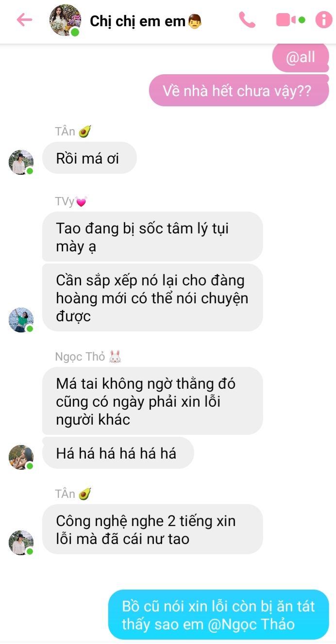Open the group chat avatar photo
The height and width of the screenshot is (644, 336).
tap(65, 20)
